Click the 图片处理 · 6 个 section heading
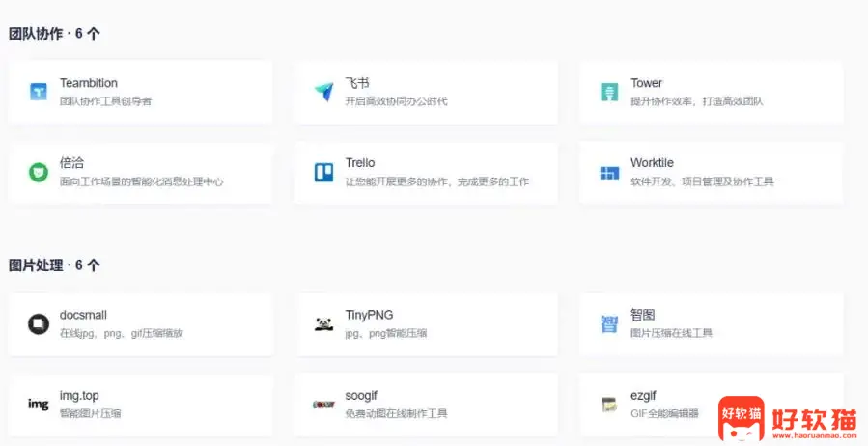The width and height of the screenshot is (868, 446). pos(54,265)
